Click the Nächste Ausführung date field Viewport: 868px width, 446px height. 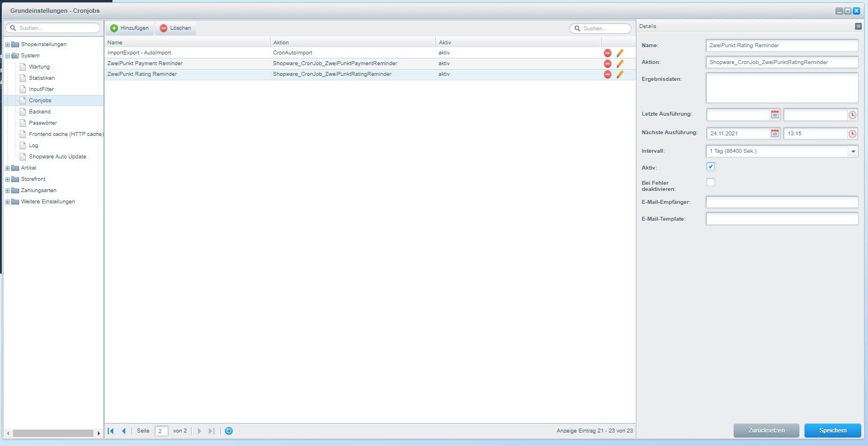tap(738, 134)
